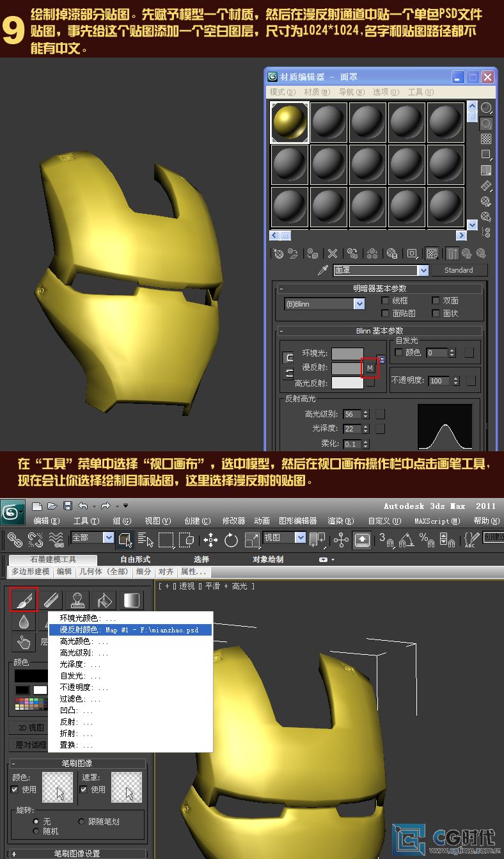Enable the 双面 (2-Sided) checkbox
The width and height of the screenshot is (504, 859).
(436, 300)
